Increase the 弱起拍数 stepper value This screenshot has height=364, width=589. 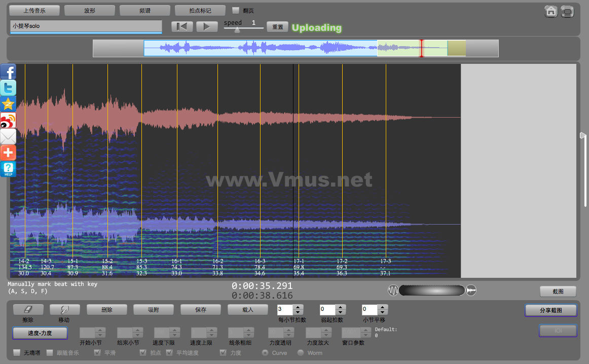coord(340,307)
